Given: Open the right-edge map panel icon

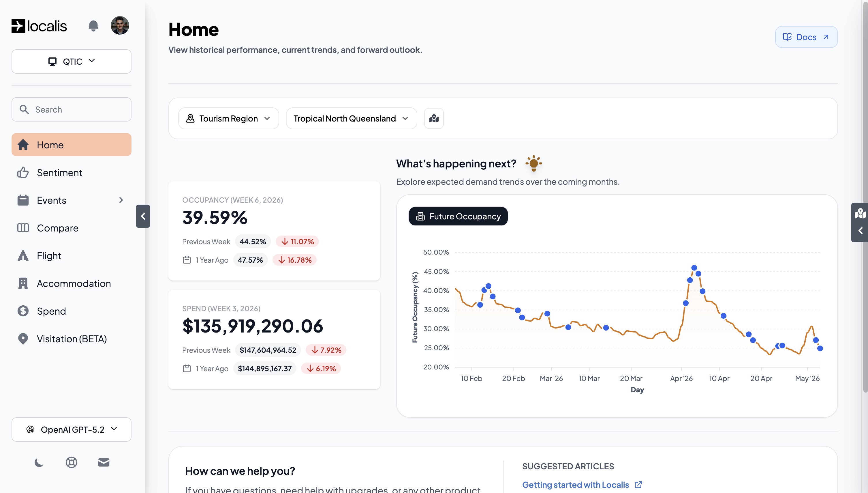Looking at the screenshot, I should click(x=860, y=213).
